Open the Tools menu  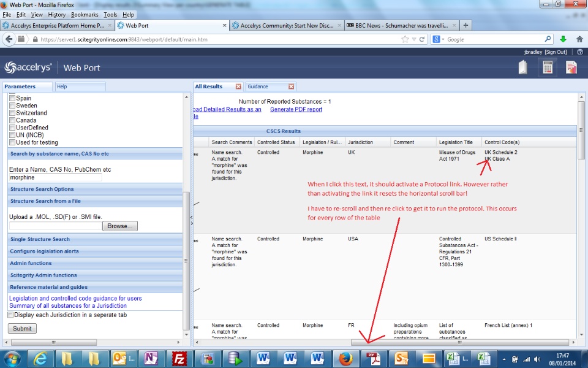(x=110, y=15)
